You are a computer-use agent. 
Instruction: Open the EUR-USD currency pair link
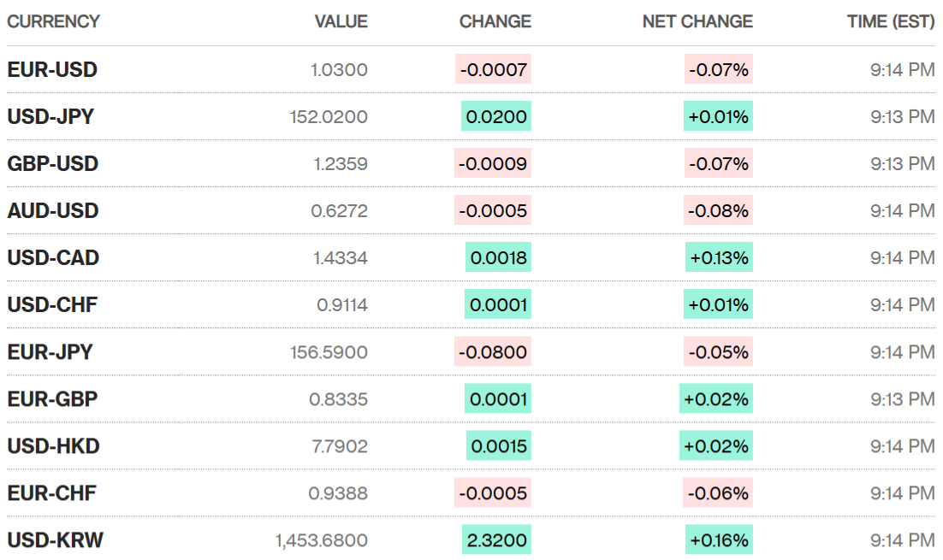[x=52, y=70]
